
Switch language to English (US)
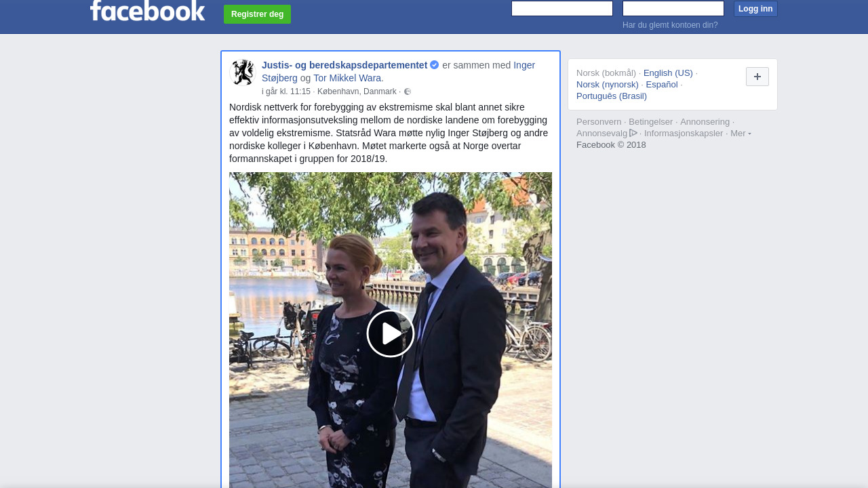(668, 73)
